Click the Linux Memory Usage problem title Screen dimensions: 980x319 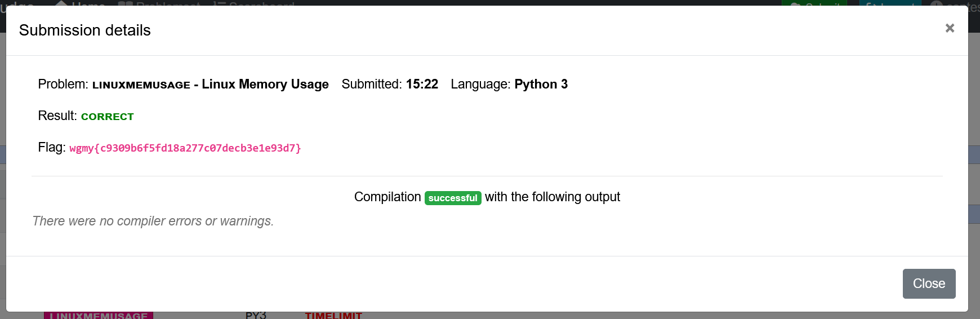(265, 84)
